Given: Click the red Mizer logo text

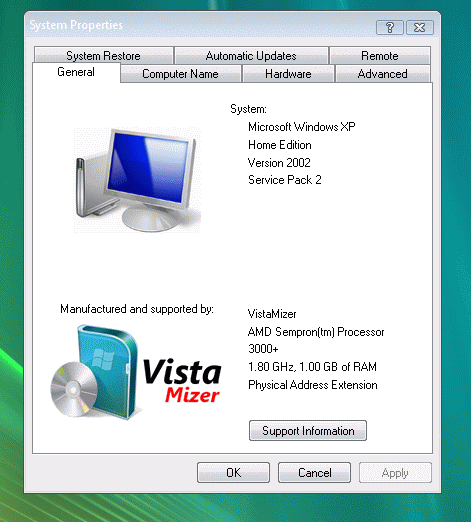Looking at the screenshot, I should (x=192, y=395).
